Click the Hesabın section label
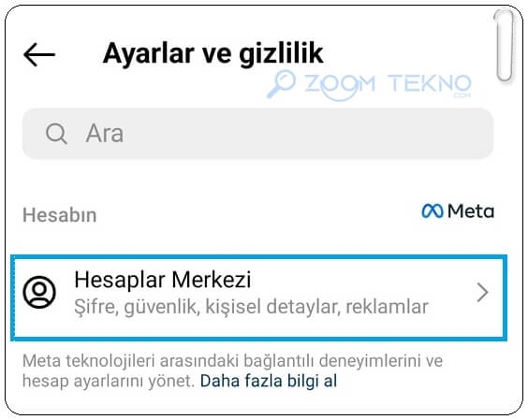Viewport: 528px width, 420px height. tap(60, 215)
